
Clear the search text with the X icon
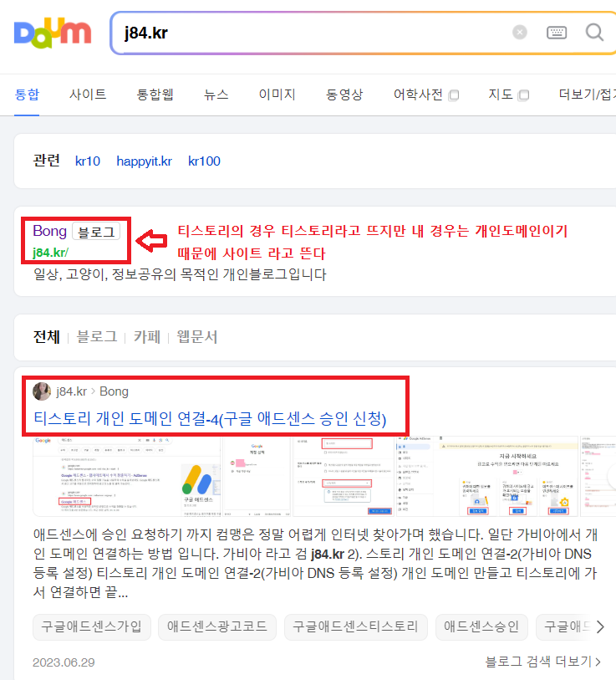click(519, 32)
